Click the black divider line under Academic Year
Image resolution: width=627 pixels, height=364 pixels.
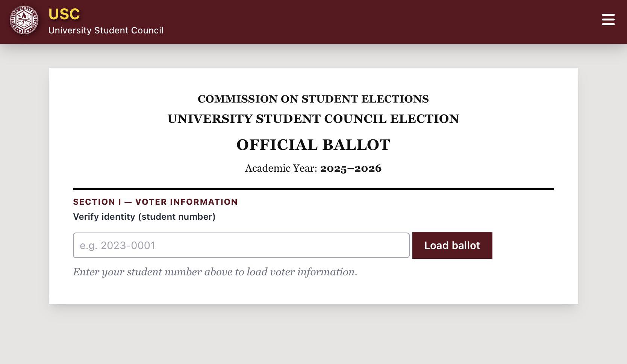tap(313, 189)
